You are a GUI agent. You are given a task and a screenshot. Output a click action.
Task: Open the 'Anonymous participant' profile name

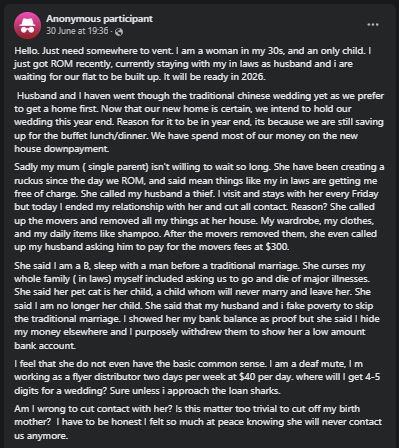click(99, 19)
